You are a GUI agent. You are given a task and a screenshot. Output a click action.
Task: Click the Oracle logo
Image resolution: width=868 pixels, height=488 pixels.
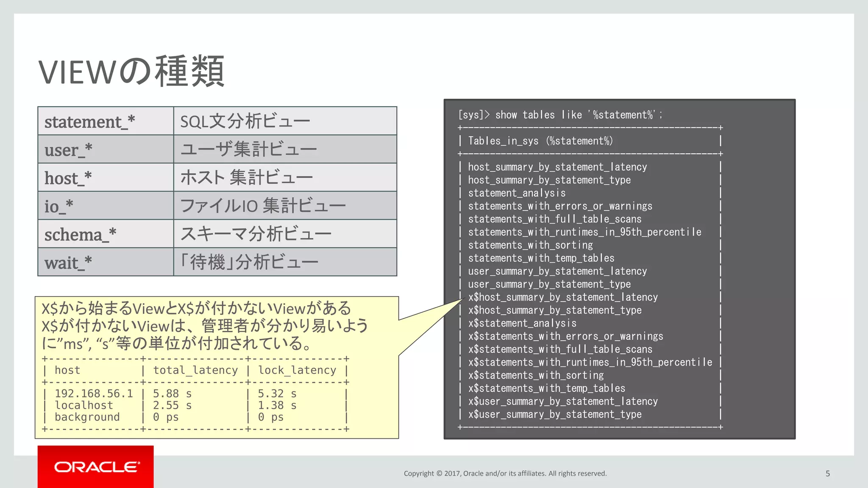pyautogui.click(x=95, y=467)
